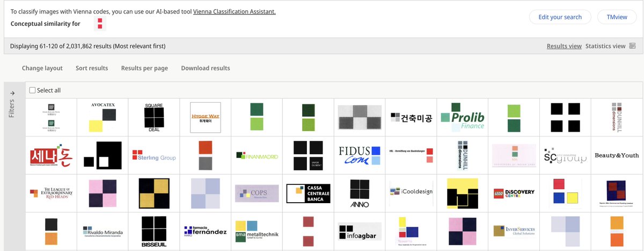Screen dimensions: 644x251
Task: Open the yellow and black checkered result
Action: click(x=154, y=193)
